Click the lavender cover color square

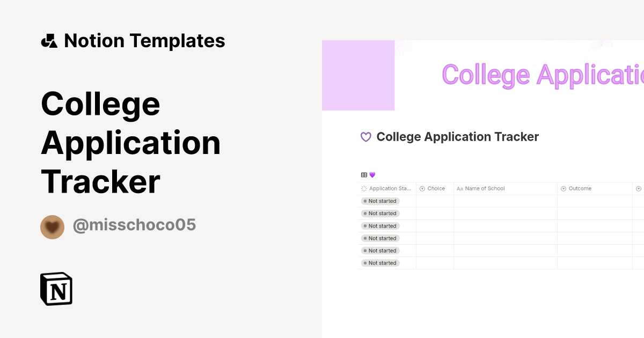(x=358, y=75)
